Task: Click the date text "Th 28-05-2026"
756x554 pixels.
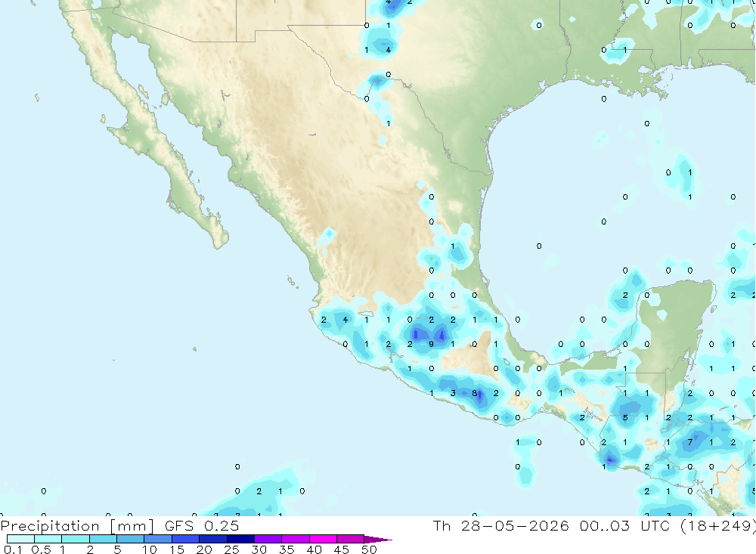Action: pos(501,525)
